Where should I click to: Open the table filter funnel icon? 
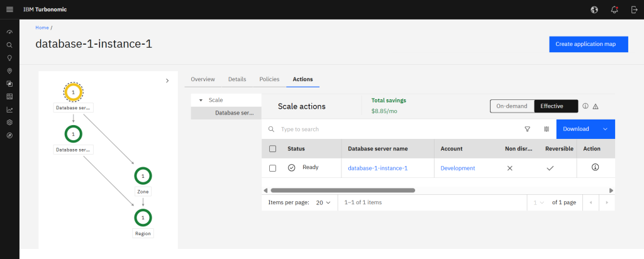[528, 129]
